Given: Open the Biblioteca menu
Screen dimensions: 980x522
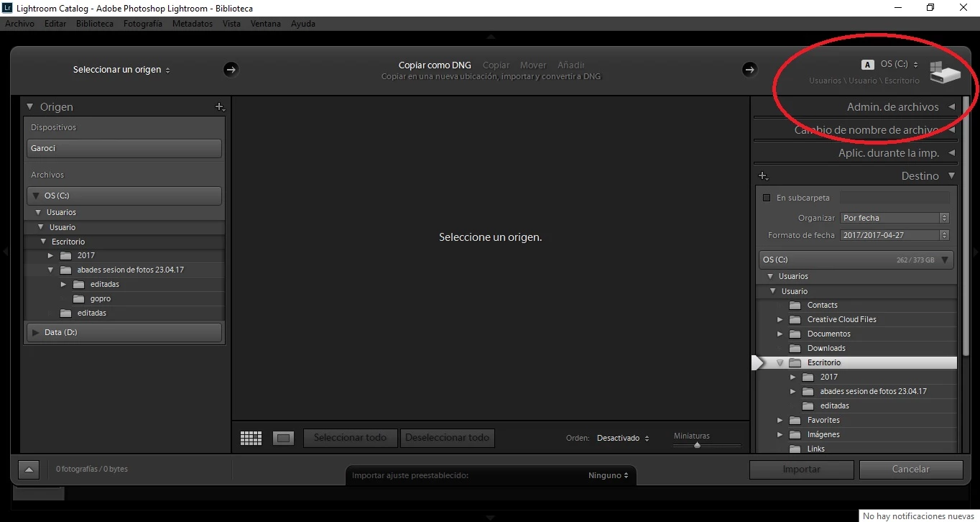Looking at the screenshot, I should tap(95, 24).
